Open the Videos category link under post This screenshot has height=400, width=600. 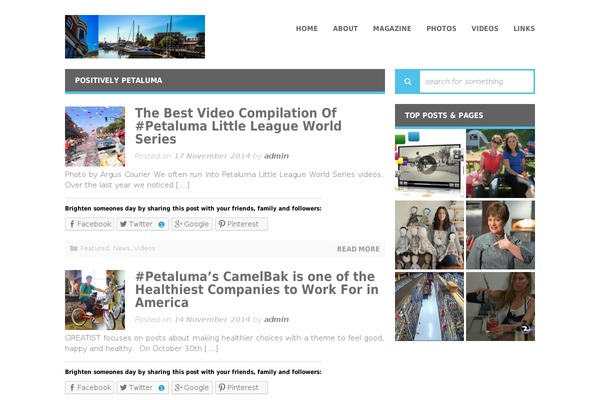pyautogui.click(x=145, y=248)
